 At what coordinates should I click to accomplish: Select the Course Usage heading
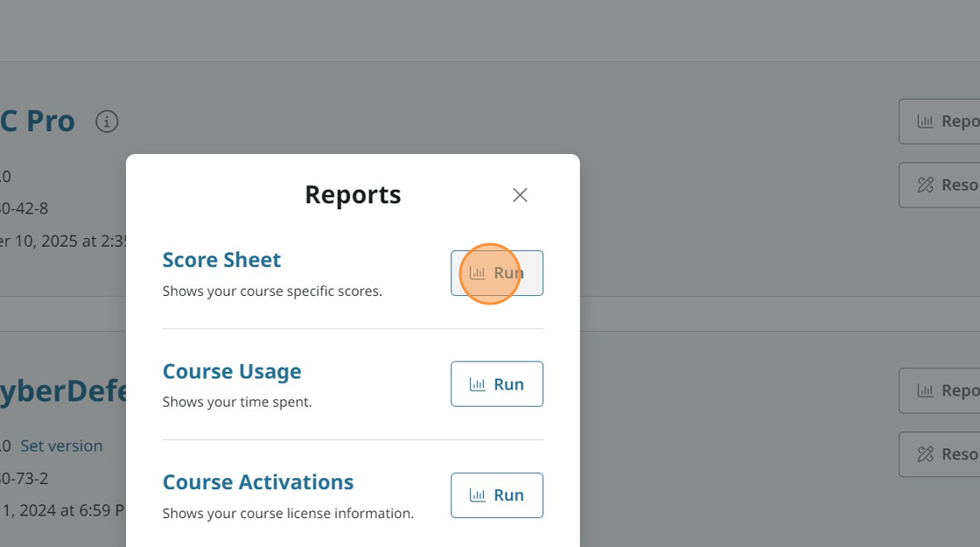(232, 371)
